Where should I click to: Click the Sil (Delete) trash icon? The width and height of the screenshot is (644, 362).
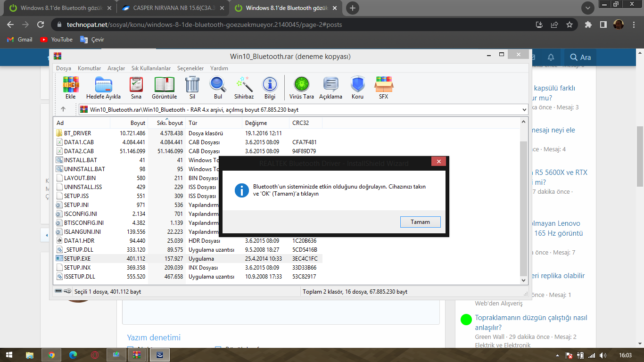click(192, 88)
